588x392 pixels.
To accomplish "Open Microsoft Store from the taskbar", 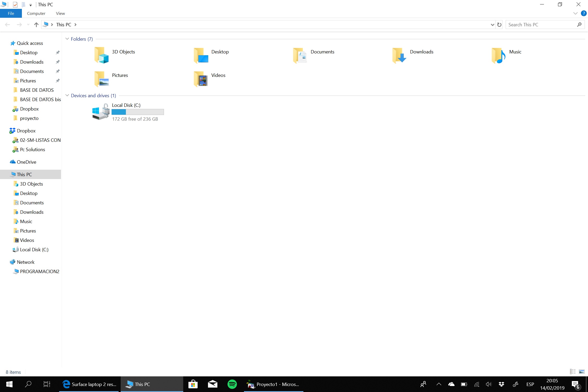I will pyautogui.click(x=193, y=384).
